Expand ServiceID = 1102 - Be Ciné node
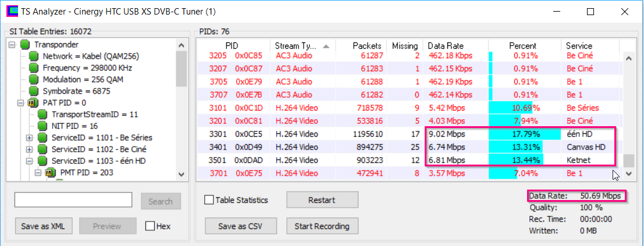 click(x=29, y=149)
